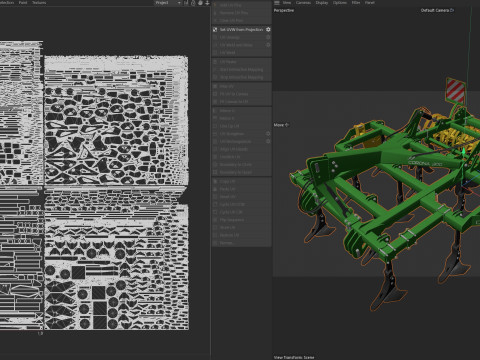Select the Boundary to Square command
480x360 pixels.
[242, 172]
